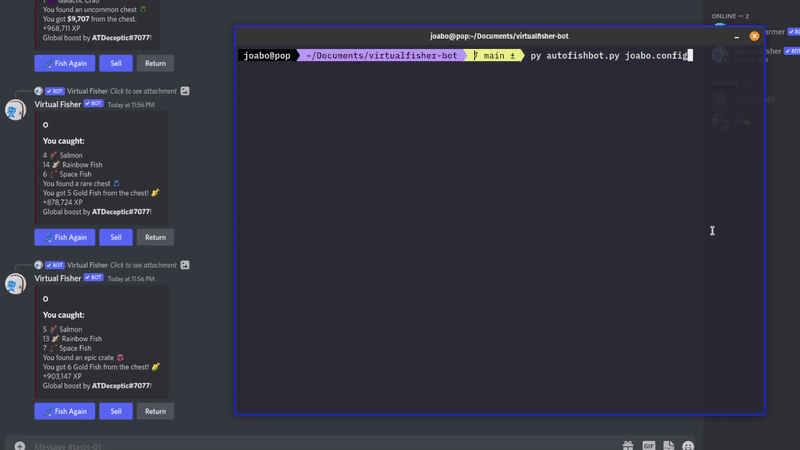Image resolution: width=800 pixels, height=450 pixels.
Task: Click Virtual Fisher avatar on rare chest message
Action: coord(15,110)
